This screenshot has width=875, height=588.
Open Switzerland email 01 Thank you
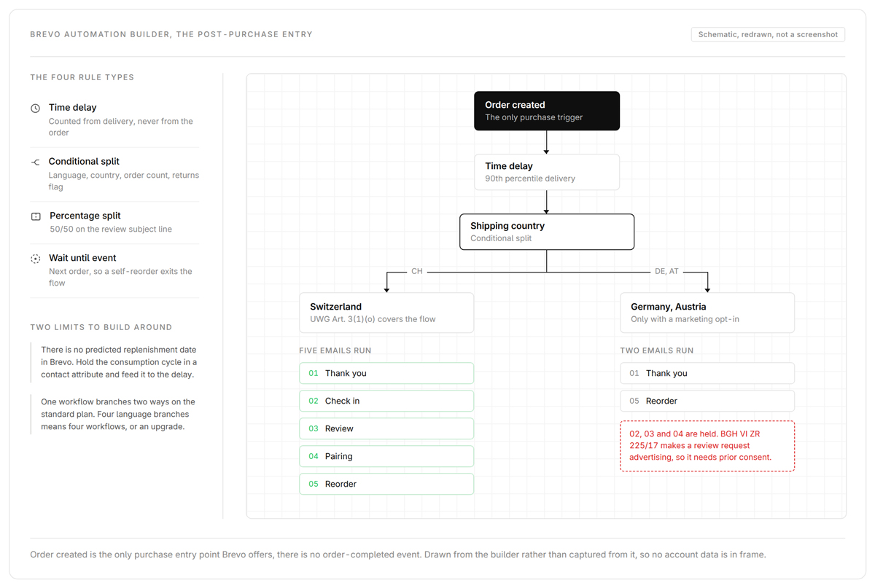[386, 373]
